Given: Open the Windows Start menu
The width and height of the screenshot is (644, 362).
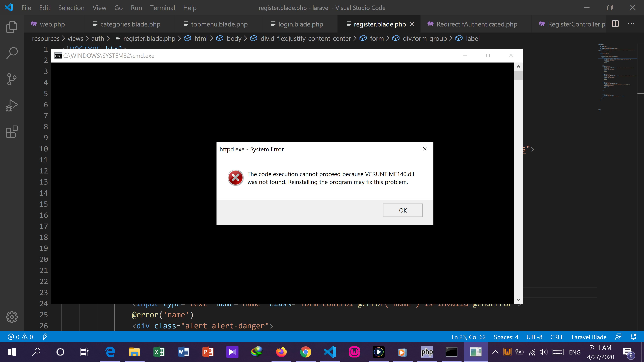Looking at the screenshot, I should [x=12, y=352].
